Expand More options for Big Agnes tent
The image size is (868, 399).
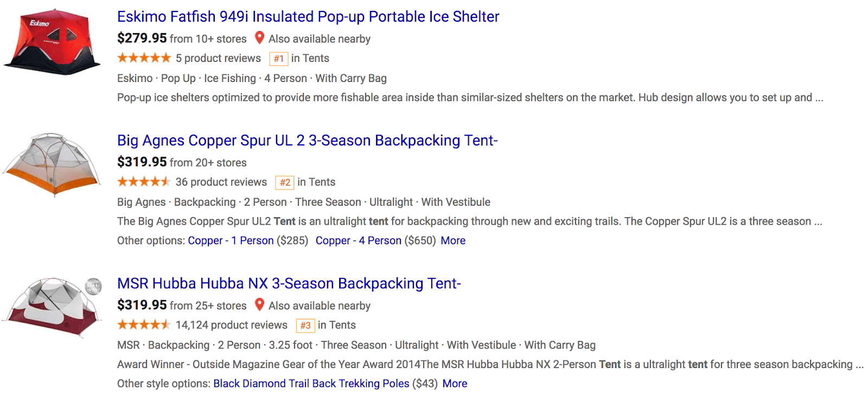(x=453, y=240)
